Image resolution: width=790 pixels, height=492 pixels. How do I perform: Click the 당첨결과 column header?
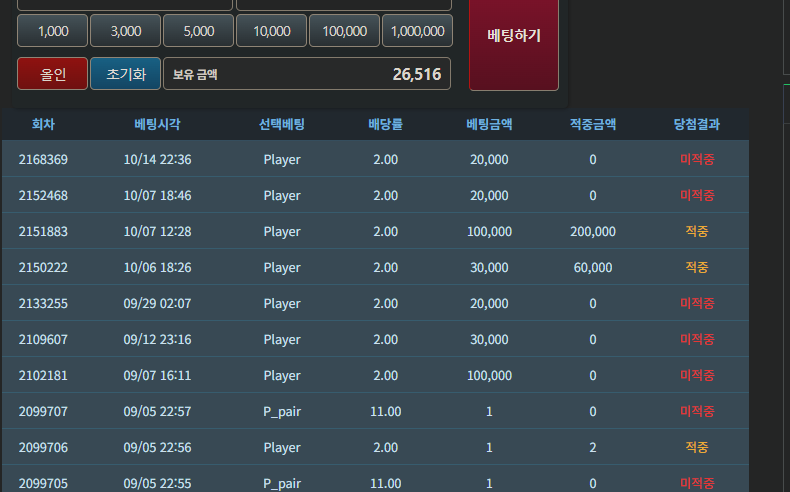(697, 124)
